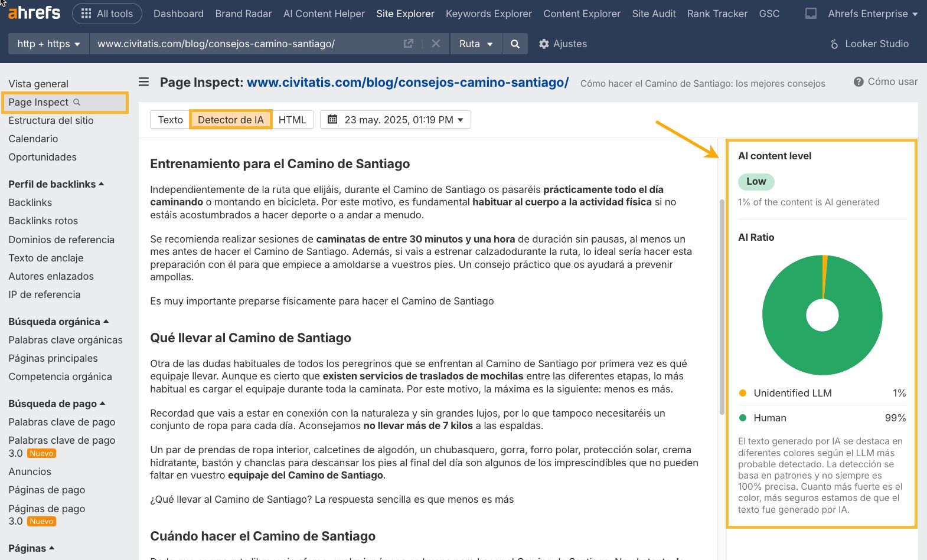Screen dimensions: 927x560
Task: Open Dominios de referencia
Action: pyautogui.click(x=61, y=240)
